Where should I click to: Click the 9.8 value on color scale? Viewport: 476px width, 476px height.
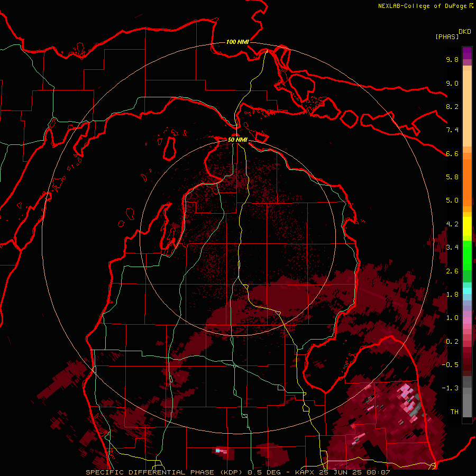452,59
